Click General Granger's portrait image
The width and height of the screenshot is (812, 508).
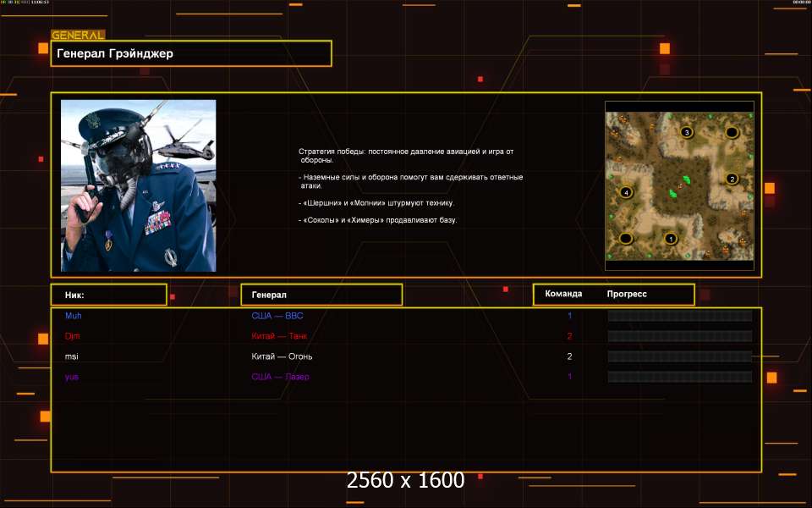[138, 185]
